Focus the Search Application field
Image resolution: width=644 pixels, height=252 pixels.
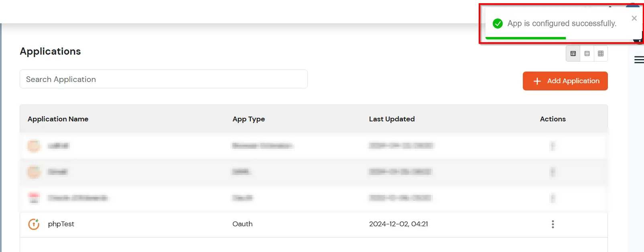pyautogui.click(x=164, y=79)
